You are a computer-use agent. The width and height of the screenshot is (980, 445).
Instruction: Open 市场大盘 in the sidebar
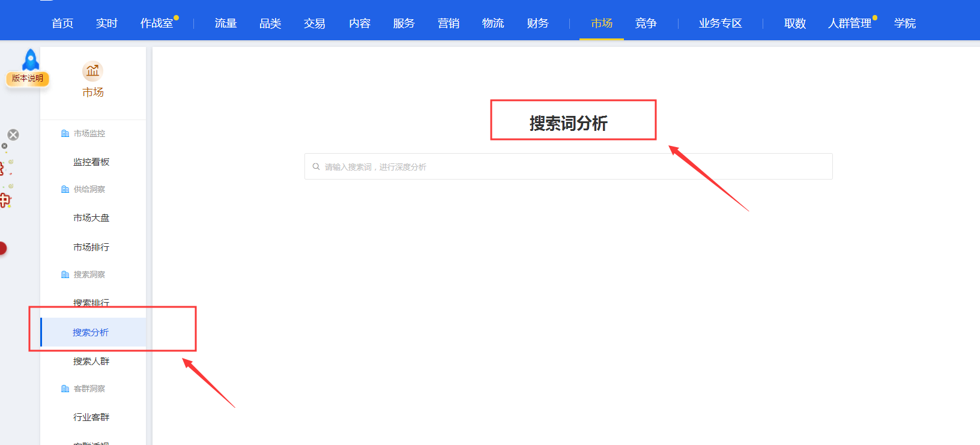(x=91, y=218)
